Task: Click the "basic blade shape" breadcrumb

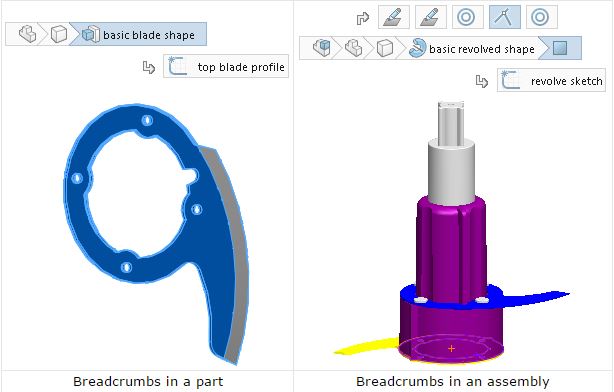Action: point(138,34)
